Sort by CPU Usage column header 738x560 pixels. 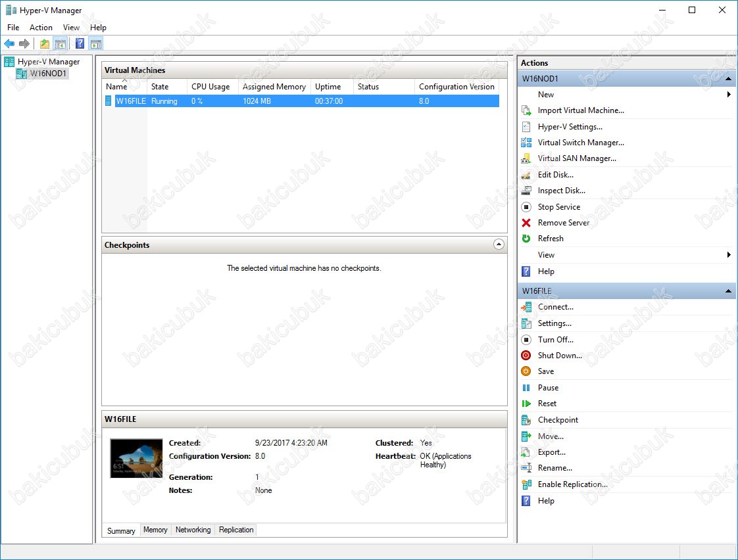(212, 87)
